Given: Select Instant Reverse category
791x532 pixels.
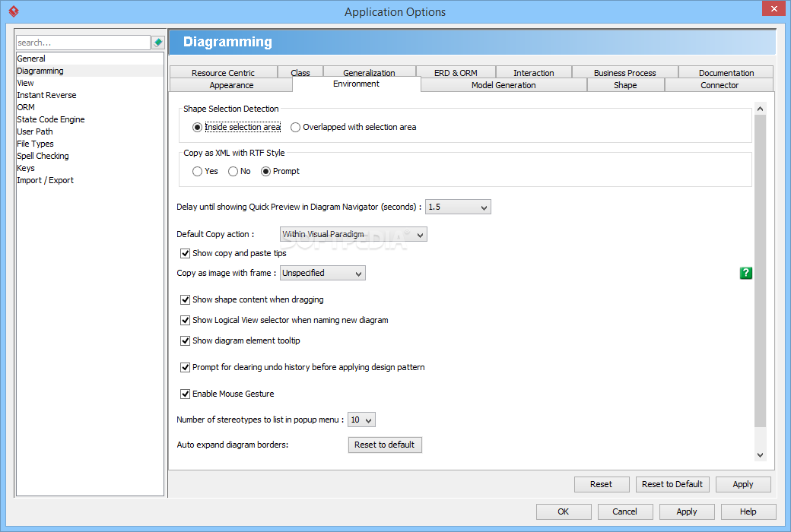Looking at the screenshot, I should pos(90,95).
